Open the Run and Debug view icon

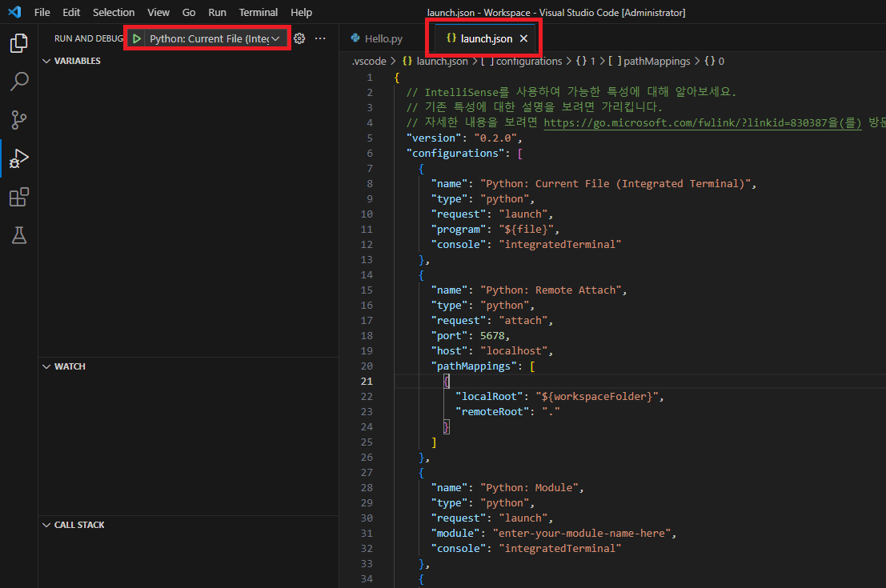click(18, 158)
